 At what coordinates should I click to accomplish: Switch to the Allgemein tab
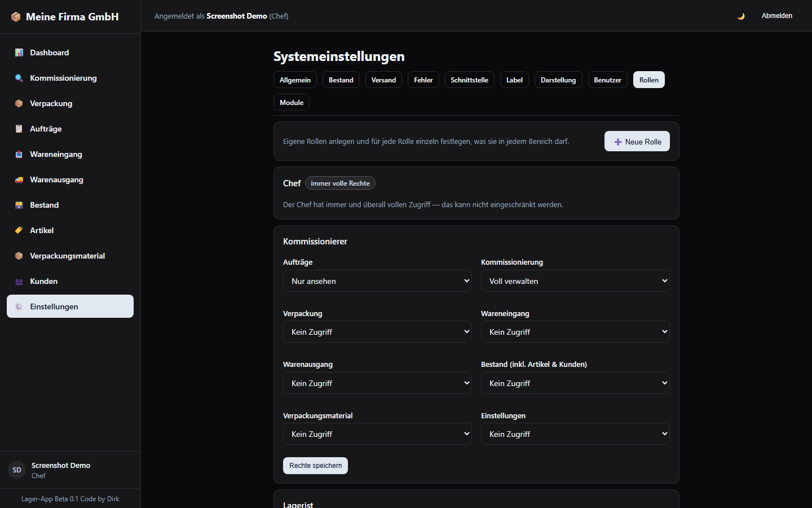point(295,80)
